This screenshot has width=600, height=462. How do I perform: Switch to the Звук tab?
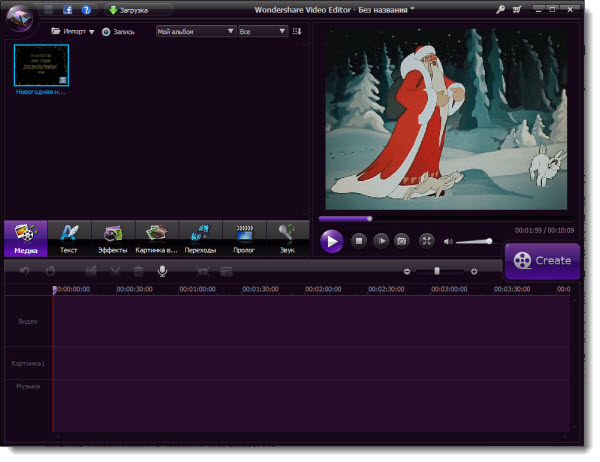coord(287,239)
